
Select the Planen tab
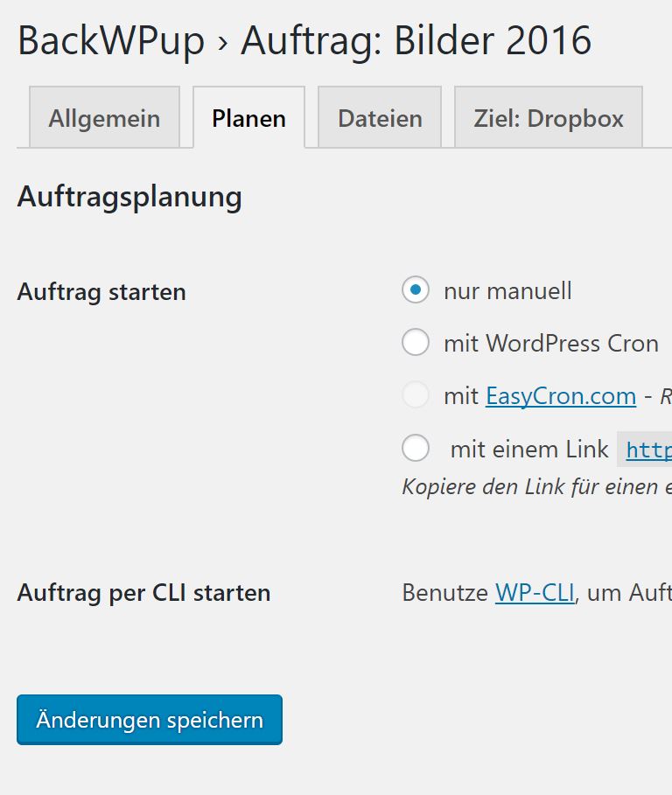(248, 118)
